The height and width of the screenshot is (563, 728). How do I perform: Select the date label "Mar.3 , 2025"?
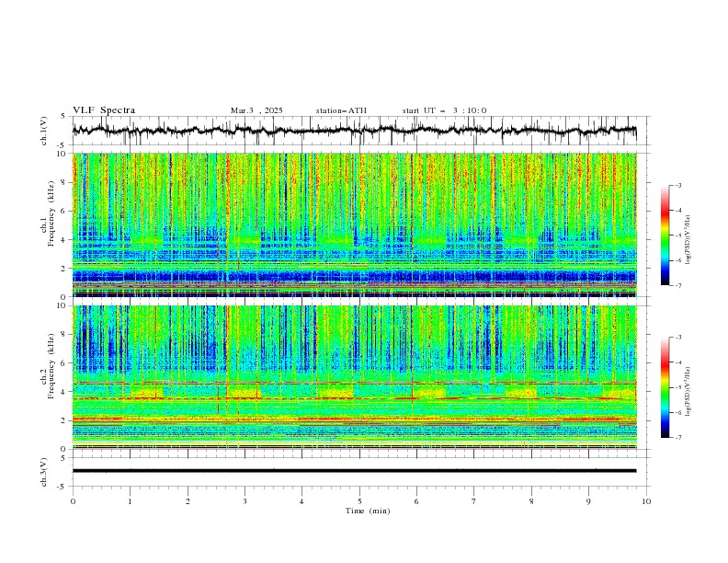click(x=256, y=110)
